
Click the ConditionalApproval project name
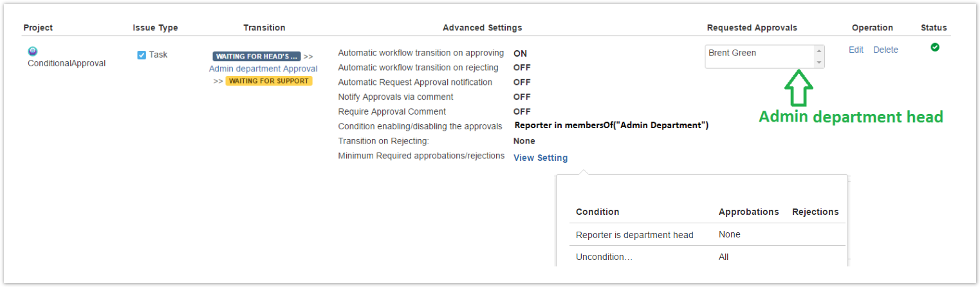66,63
